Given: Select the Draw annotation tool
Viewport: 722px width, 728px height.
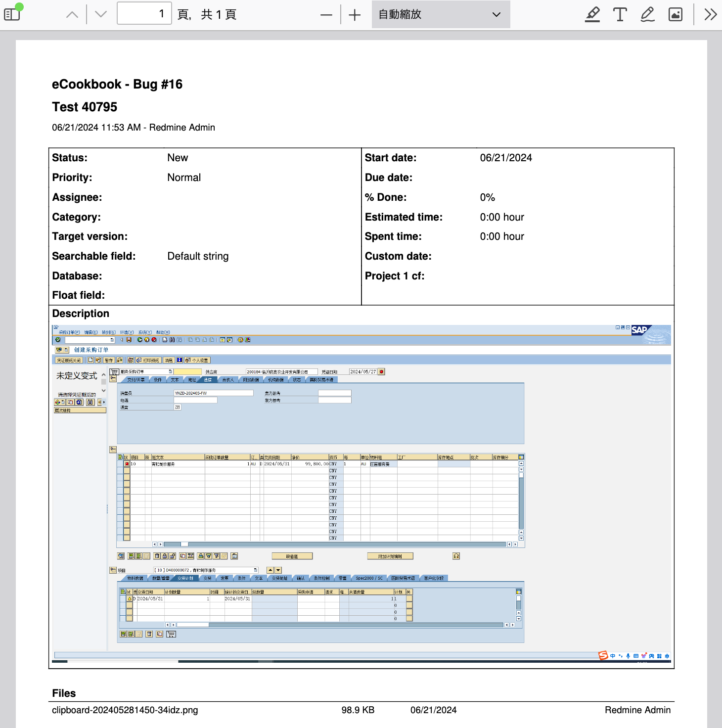Looking at the screenshot, I should coord(648,14).
